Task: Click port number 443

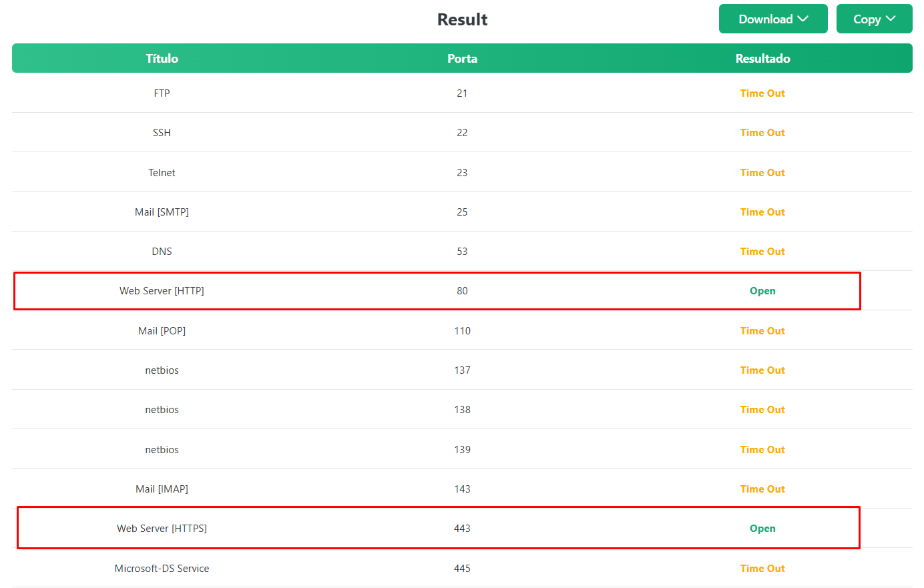Action: tap(462, 529)
